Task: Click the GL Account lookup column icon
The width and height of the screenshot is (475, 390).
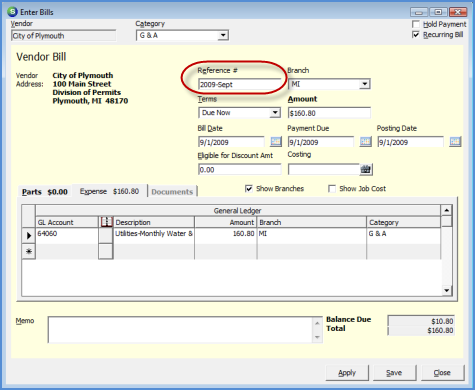Action: click(106, 222)
